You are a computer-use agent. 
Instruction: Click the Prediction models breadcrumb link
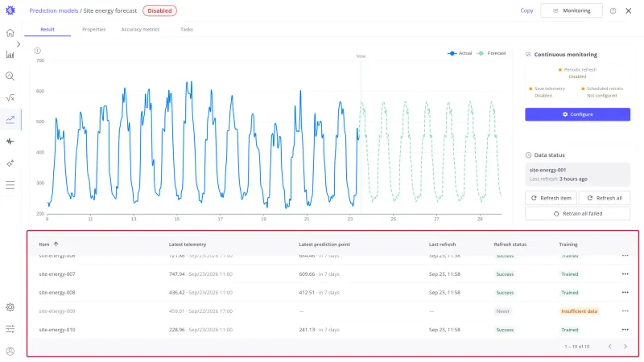pos(53,10)
